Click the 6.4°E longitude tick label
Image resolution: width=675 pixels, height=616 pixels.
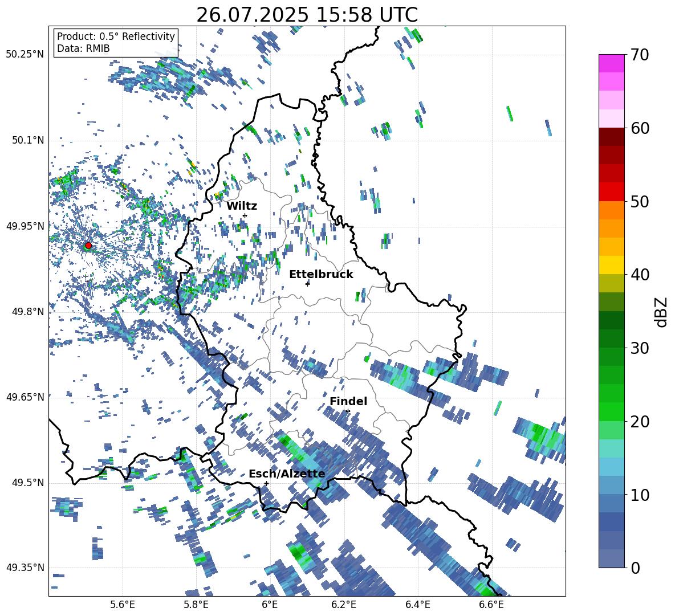click(x=417, y=605)
